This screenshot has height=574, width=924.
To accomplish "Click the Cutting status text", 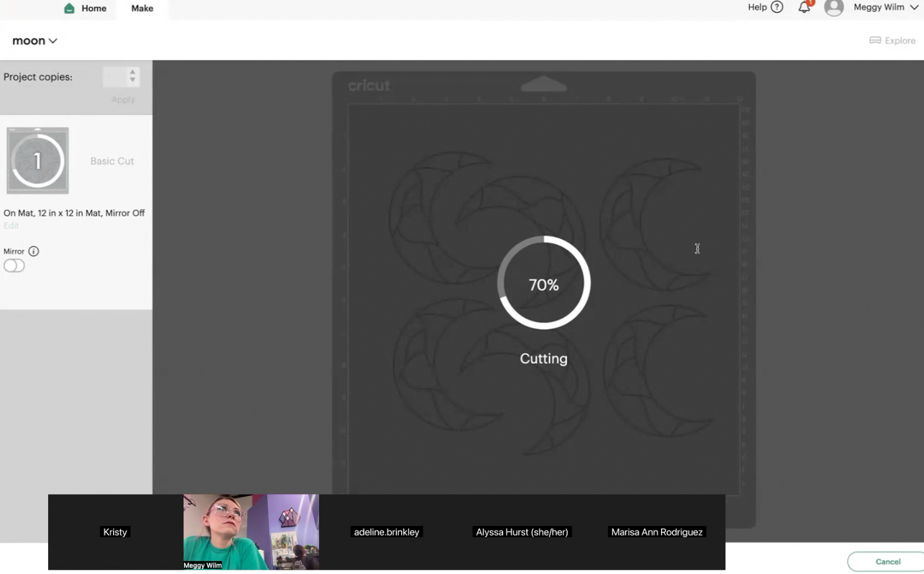I will point(544,359).
